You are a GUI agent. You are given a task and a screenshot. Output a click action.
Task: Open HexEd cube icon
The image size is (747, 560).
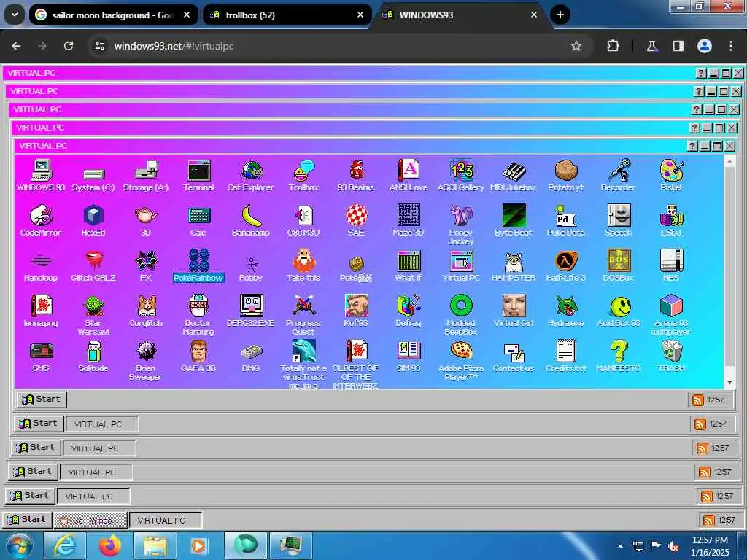click(x=93, y=220)
